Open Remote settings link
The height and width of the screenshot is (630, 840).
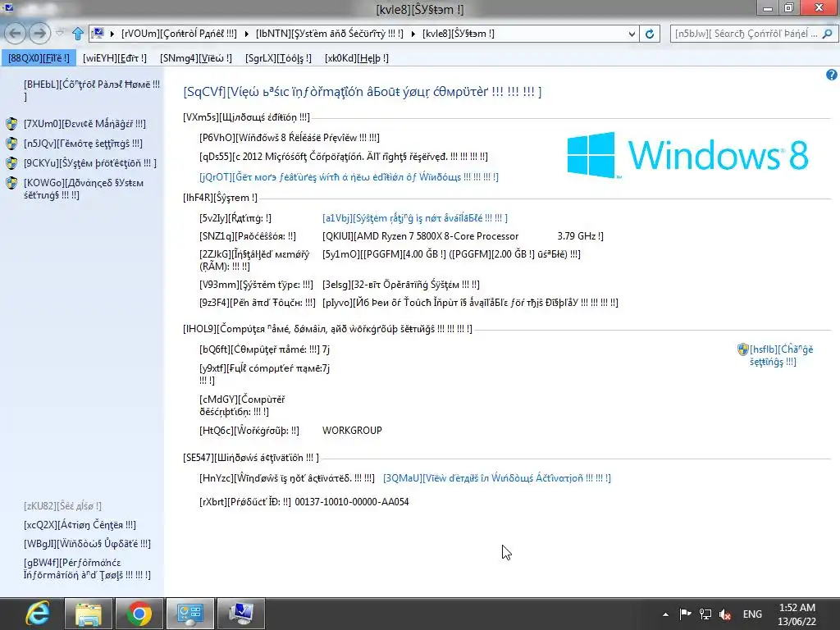click(x=83, y=144)
